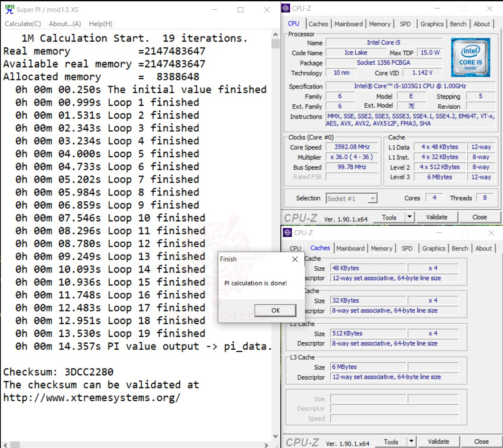This screenshot has width=503, height=448.
Task: Click Close button in lower CPU-Z
Action: tap(481, 442)
